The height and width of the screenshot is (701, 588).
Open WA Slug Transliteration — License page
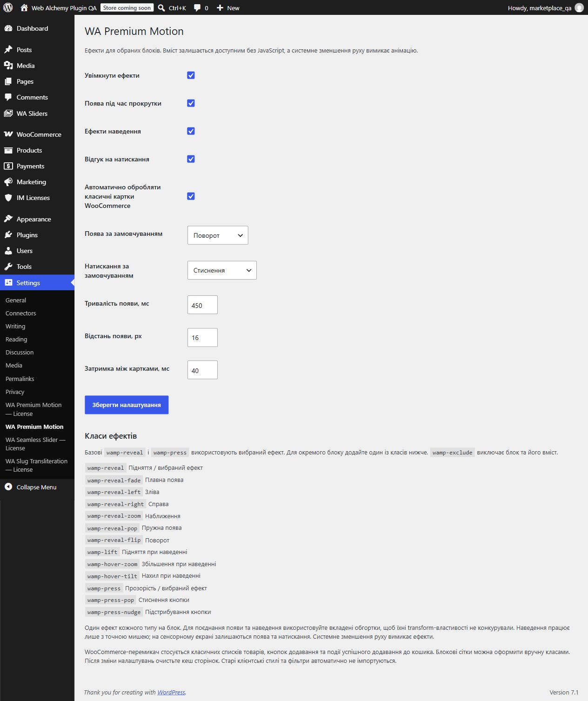coord(36,465)
